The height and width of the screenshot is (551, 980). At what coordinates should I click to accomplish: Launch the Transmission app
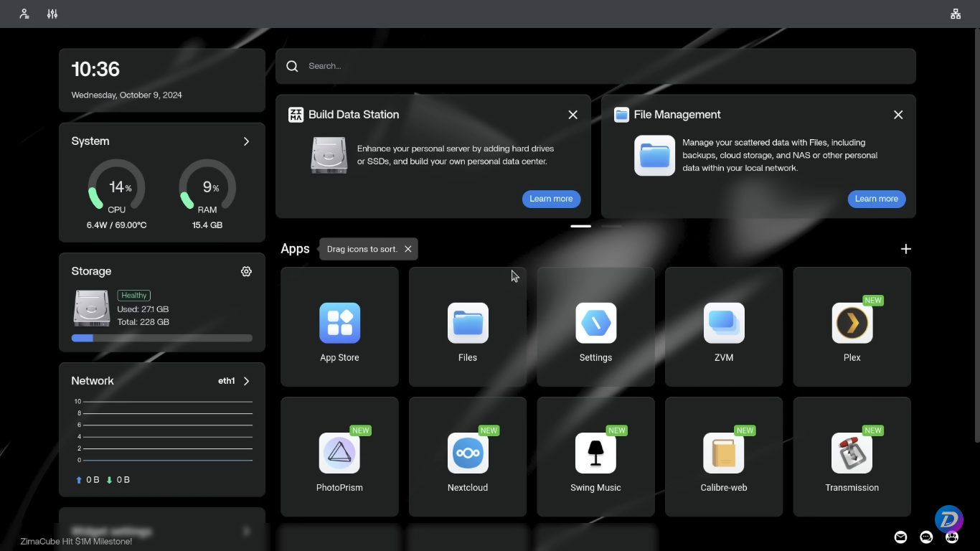[852, 453]
